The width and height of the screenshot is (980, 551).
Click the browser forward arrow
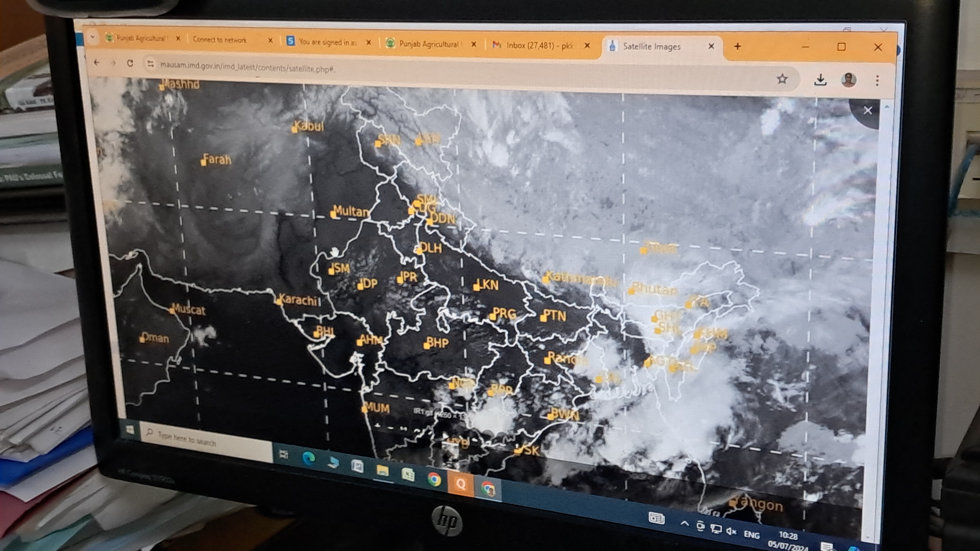[113, 63]
